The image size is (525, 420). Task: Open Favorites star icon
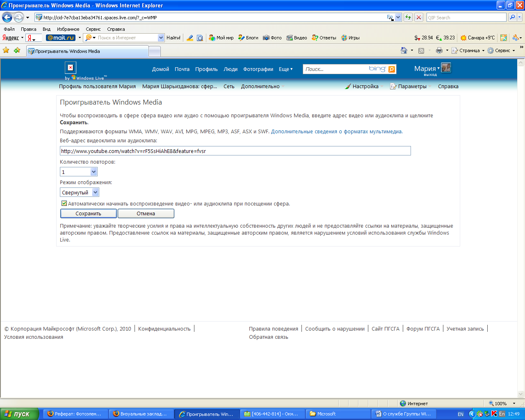tap(6, 50)
